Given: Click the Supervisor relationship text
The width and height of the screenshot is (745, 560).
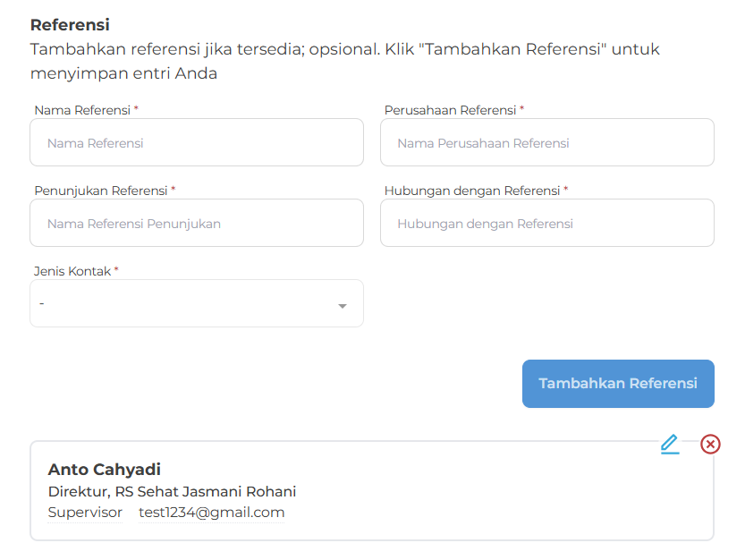Looking at the screenshot, I should (85, 513).
